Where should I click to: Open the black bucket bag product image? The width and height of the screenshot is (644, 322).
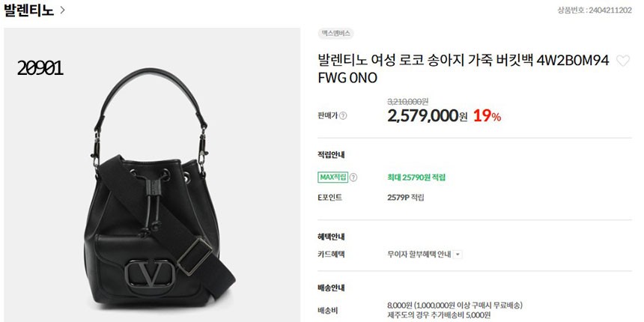point(152,175)
